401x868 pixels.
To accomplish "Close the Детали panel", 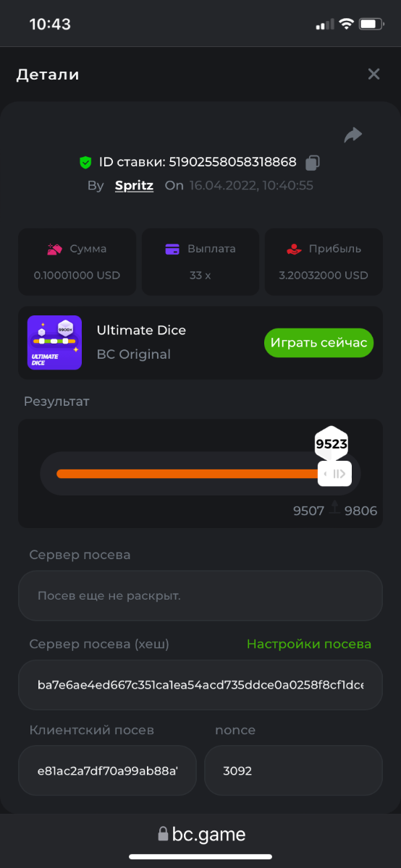I will coord(373,74).
